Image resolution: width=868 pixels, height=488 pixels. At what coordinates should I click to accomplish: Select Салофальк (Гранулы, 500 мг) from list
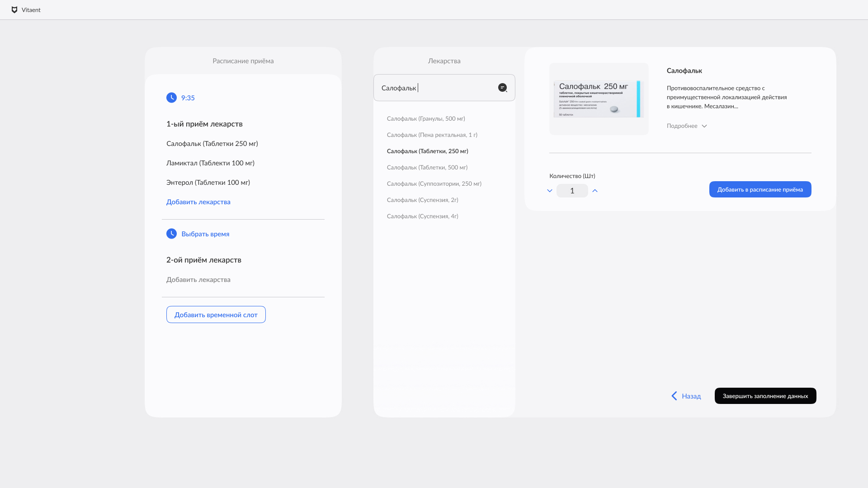[x=426, y=118]
